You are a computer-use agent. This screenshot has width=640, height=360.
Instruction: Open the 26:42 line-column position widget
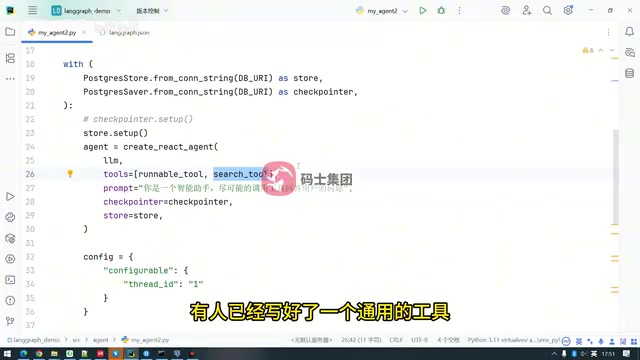(361, 340)
